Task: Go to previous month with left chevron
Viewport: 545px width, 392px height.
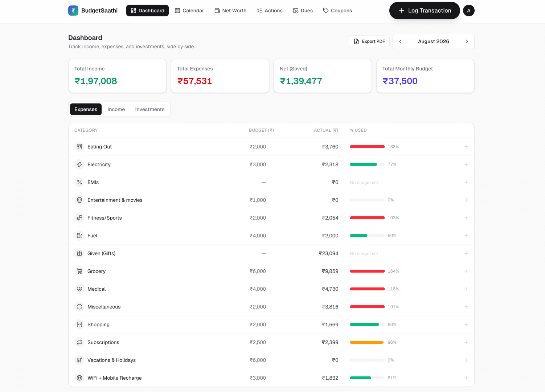Action: coord(400,41)
